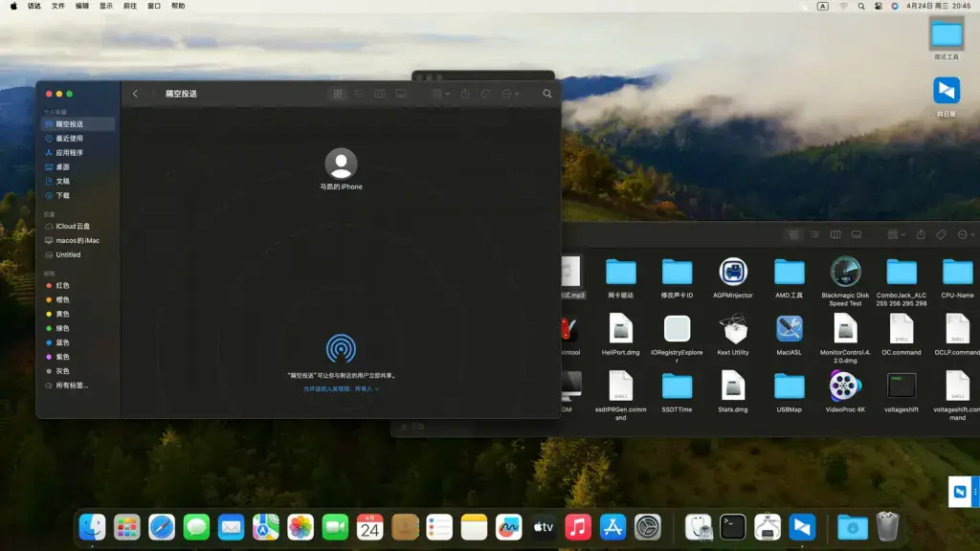Open the 编辑 menu in the menu bar
The height and width of the screenshot is (551, 980).
82,7
